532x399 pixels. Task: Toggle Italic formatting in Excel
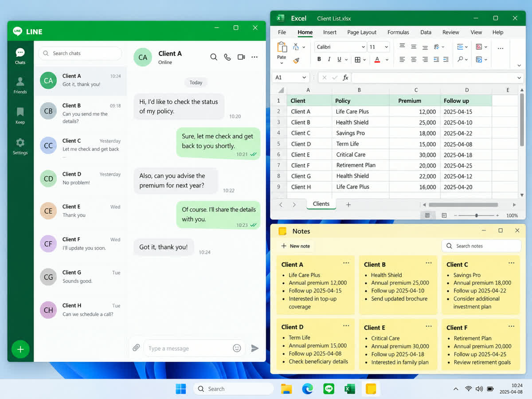coord(329,59)
